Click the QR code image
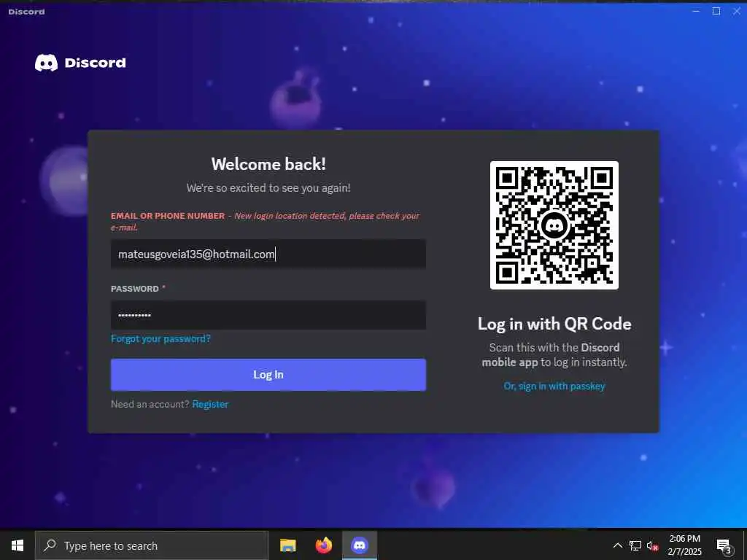The image size is (747, 560). coord(554,225)
